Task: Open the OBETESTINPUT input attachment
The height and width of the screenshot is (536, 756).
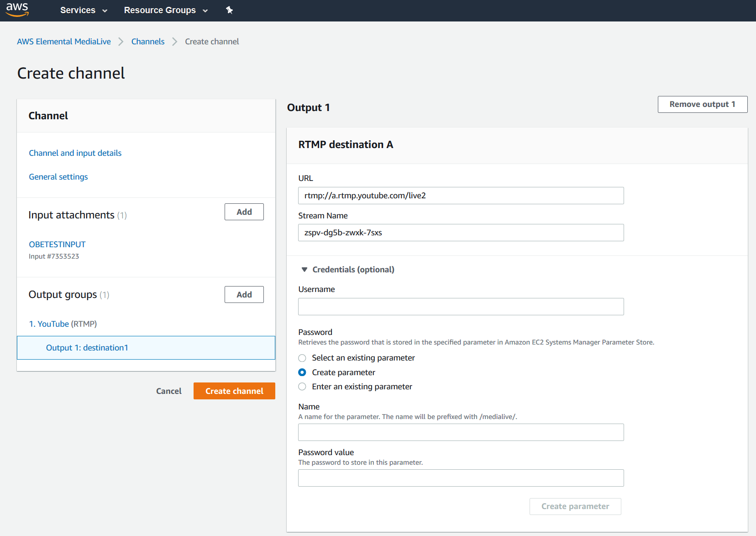Action: point(57,244)
